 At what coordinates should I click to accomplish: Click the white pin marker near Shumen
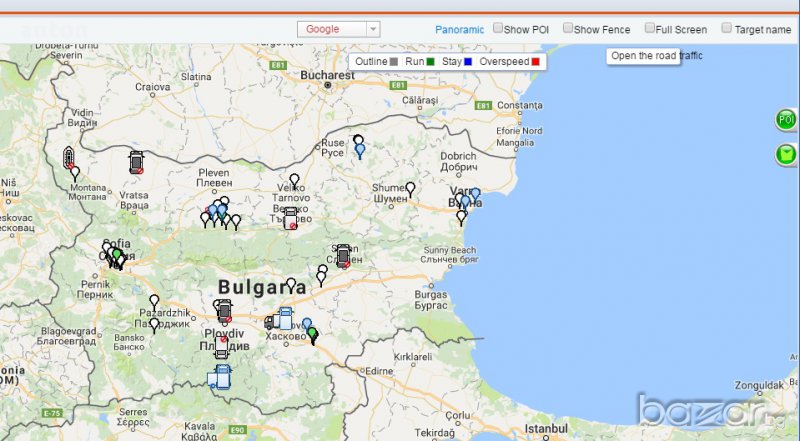point(410,189)
